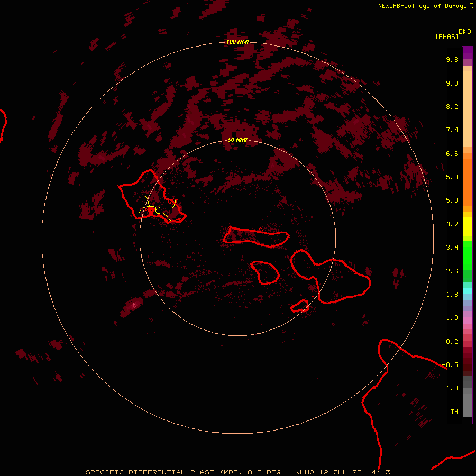Screen dimensions: 476x476
Task: Click the Oahu island outline with yellow roads
Action: pyautogui.click(x=152, y=197)
